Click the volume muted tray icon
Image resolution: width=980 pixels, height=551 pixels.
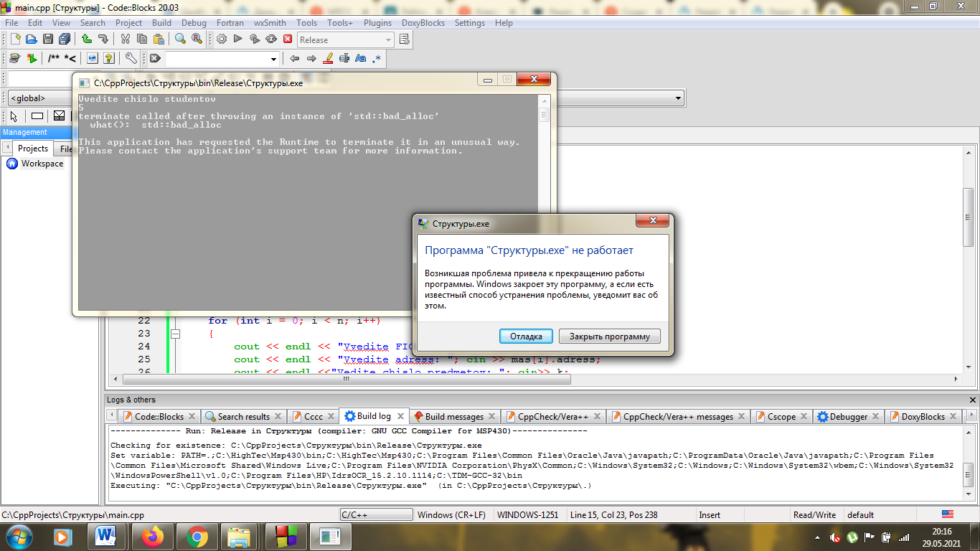tap(835, 537)
